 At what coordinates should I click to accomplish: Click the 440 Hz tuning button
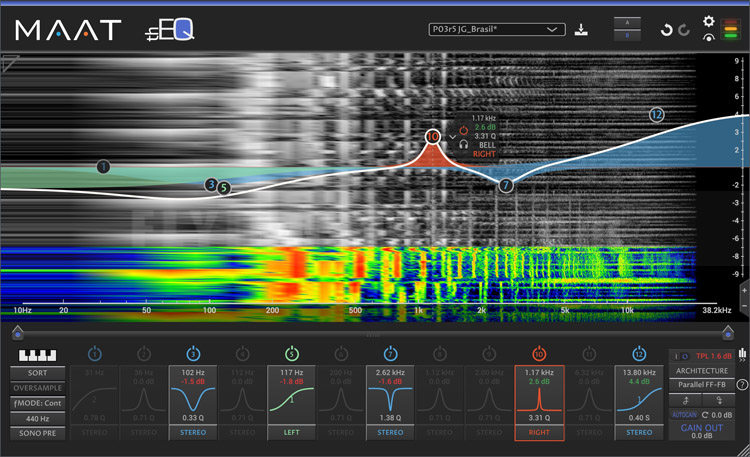tap(37, 419)
